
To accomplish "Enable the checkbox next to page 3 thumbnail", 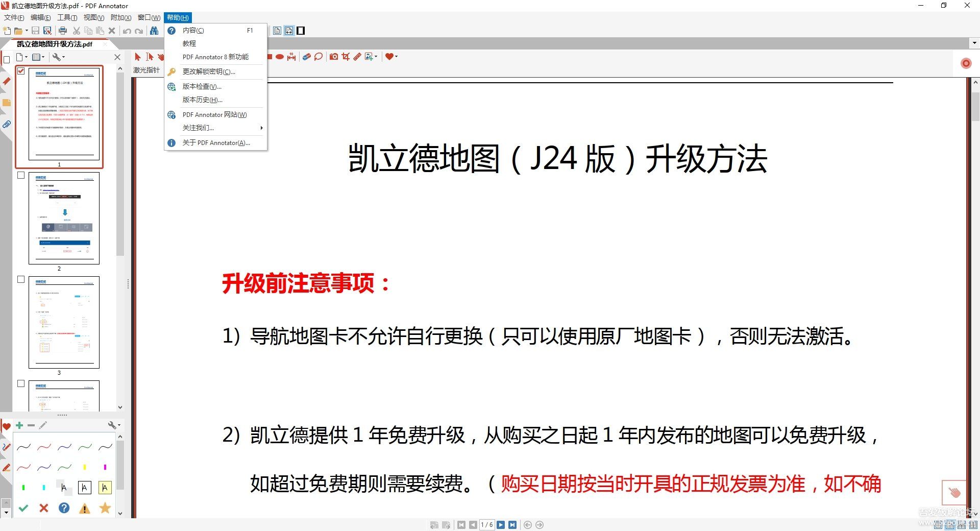I will (21, 279).
